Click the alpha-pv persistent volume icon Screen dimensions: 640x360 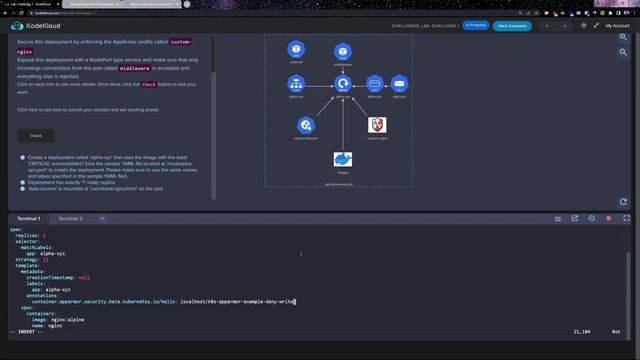pos(399,84)
